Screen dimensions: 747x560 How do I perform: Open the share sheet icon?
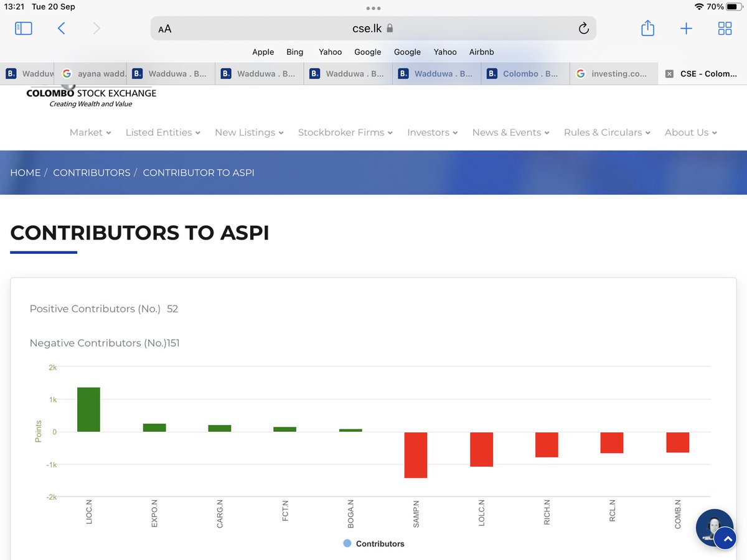click(647, 28)
